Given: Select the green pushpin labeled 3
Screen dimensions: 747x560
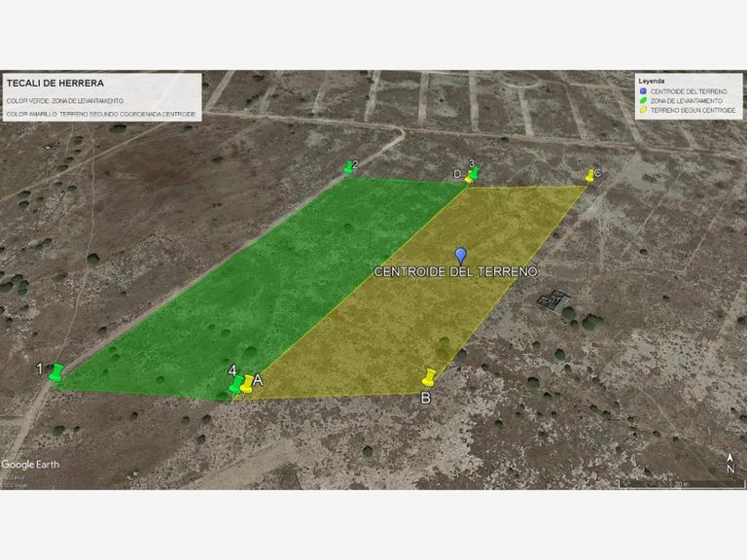Looking at the screenshot, I should point(474,173).
